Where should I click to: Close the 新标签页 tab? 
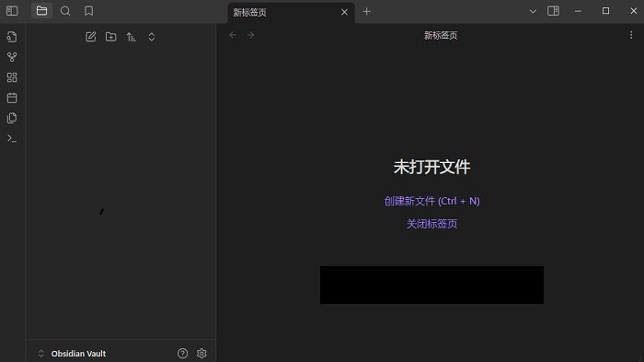point(345,12)
